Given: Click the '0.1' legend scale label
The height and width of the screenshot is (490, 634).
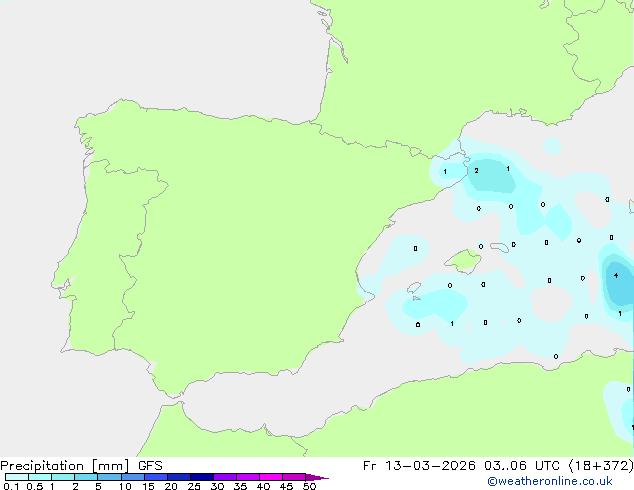Looking at the screenshot, I should tap(11, 486).
